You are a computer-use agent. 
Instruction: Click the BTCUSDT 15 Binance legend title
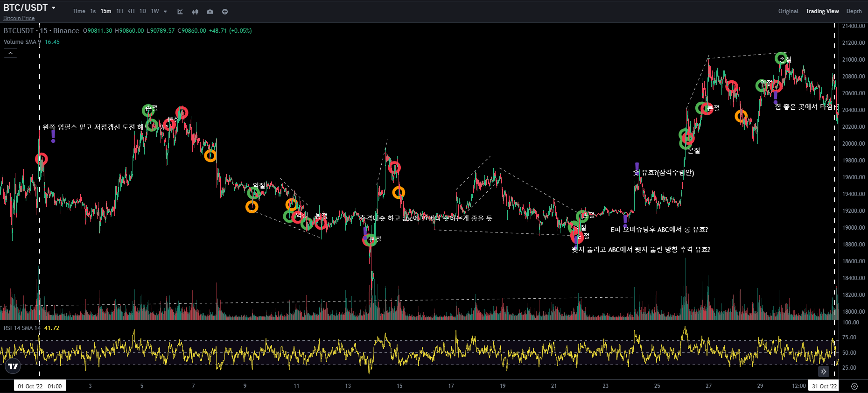[42, 31]
